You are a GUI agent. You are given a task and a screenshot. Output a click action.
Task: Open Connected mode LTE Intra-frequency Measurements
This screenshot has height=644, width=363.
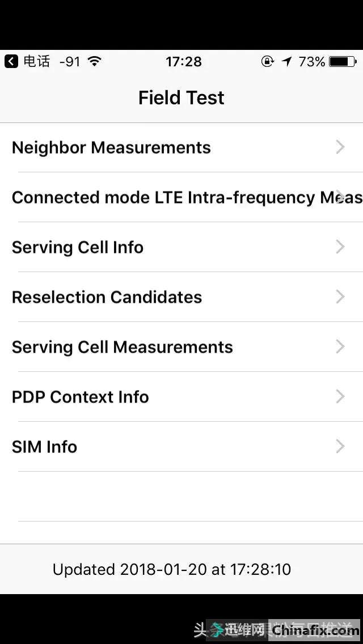tap(181, 197)
